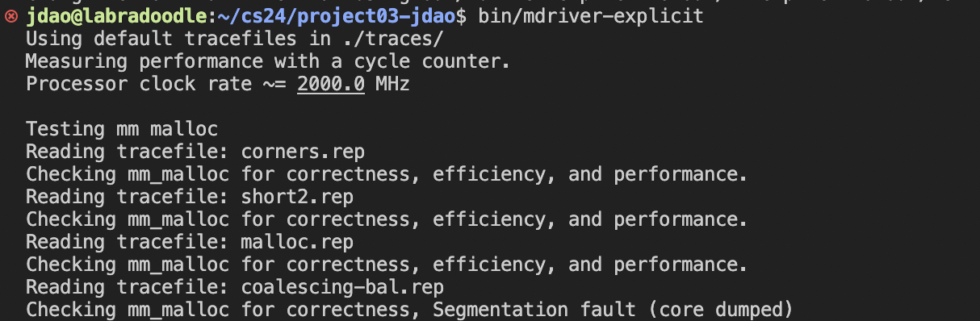Click the underlined 2000.0 clock rate value

(x=331, y=84)
